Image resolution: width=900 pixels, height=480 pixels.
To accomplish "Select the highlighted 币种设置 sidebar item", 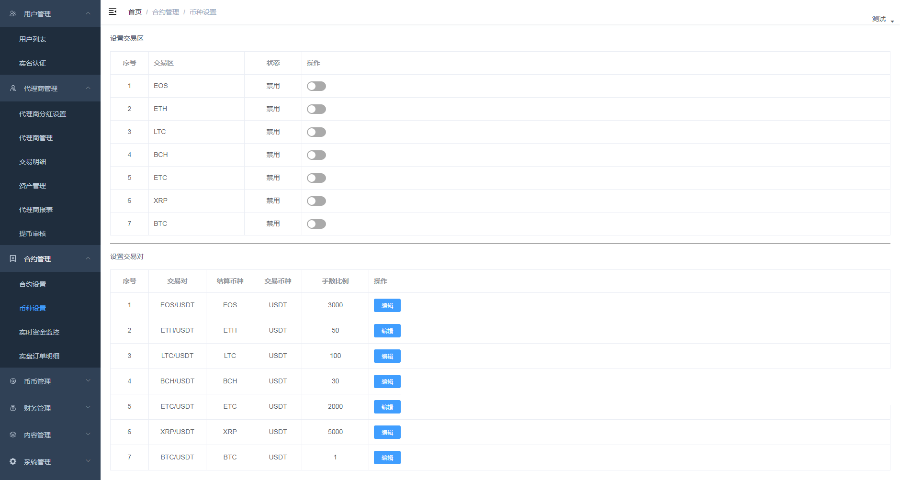I will (x=32, y=308).
